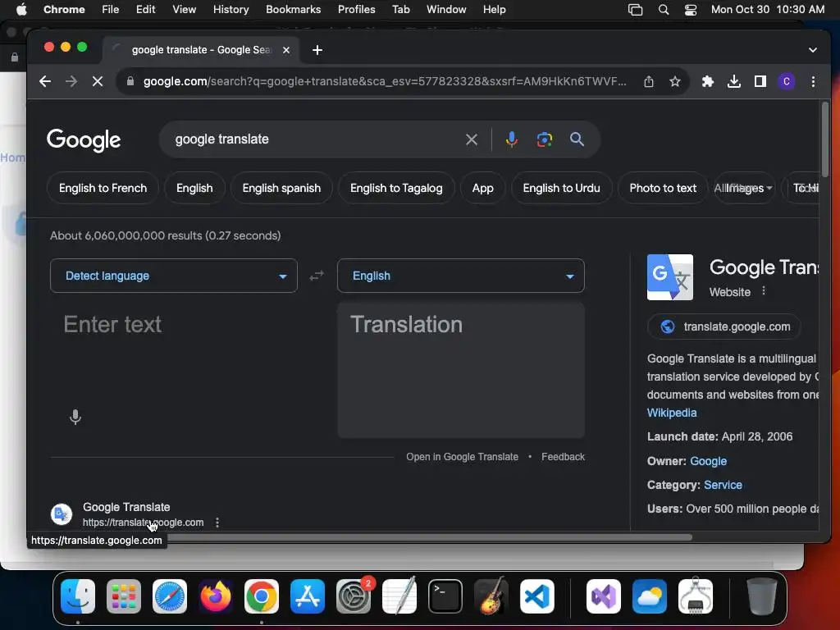Image resolution: width=840 pixels, height=630 pixels.
Task: Open App Store from the dock
Action: tap(308, 596)
